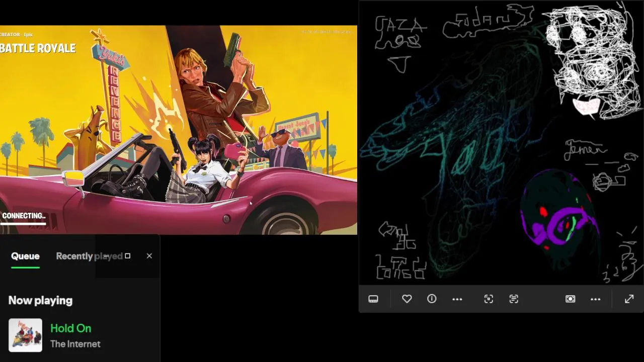Close the overlay window with the X above the queue
The height and width of the screenshot is (362, 644).
click(149, 256)
